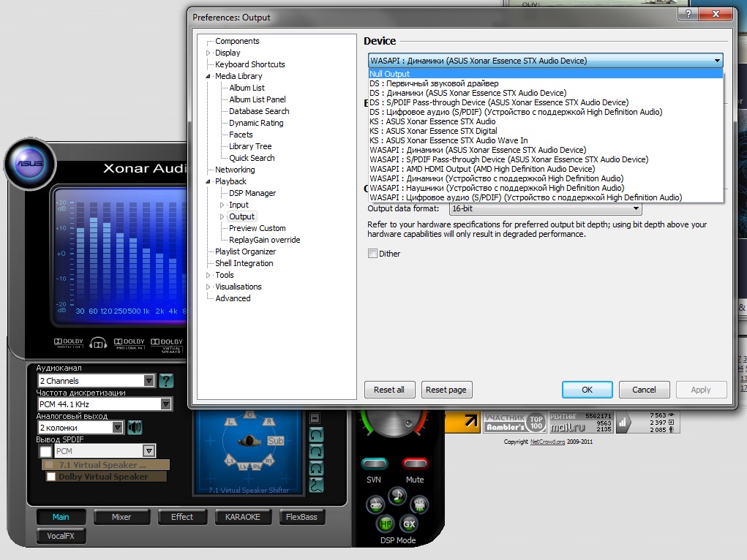Screen dimensions: 747x560
Task: Click the mail.ru rating badge
Action: (x=581, y=423)
